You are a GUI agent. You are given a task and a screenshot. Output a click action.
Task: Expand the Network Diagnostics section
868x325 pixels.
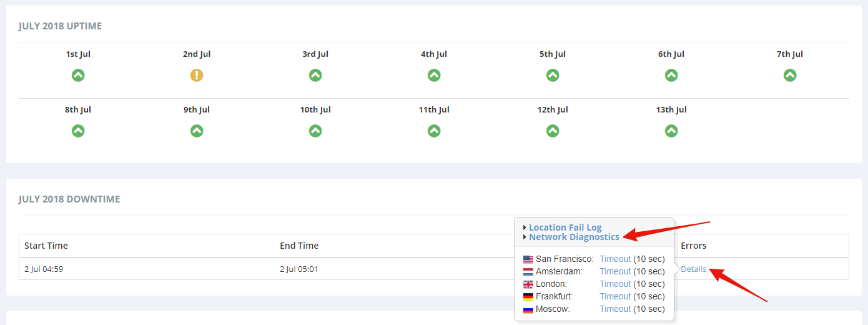click(574, 237)
